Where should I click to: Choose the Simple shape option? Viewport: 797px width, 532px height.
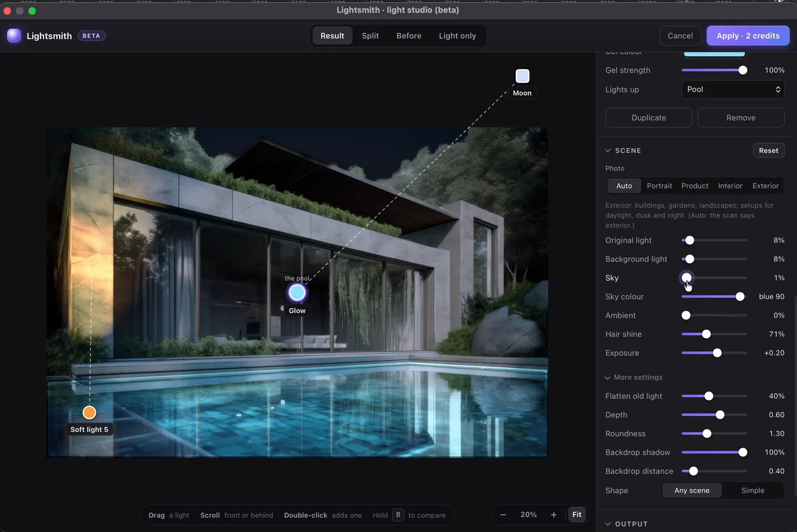click(753, 490)
